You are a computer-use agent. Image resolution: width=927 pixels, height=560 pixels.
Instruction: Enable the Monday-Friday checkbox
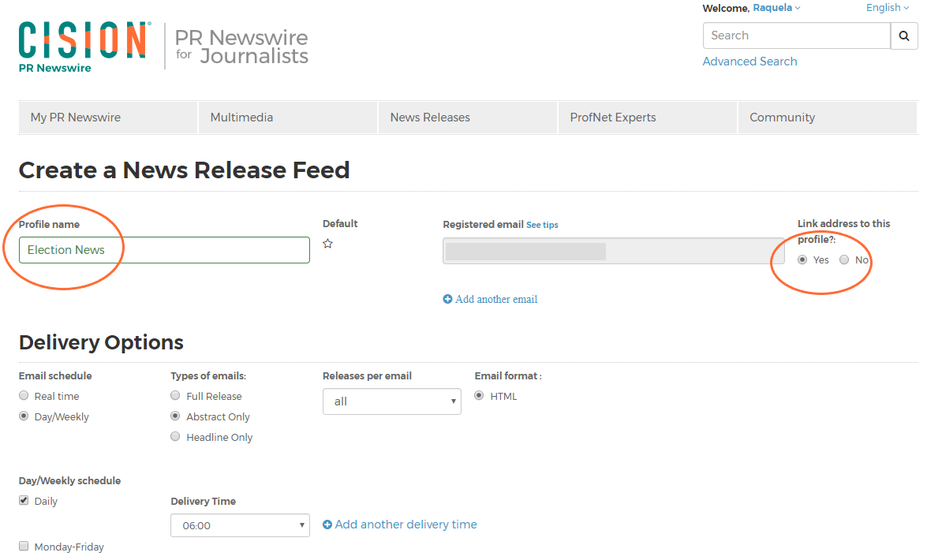pyautogui.click(x=24, y=546)
